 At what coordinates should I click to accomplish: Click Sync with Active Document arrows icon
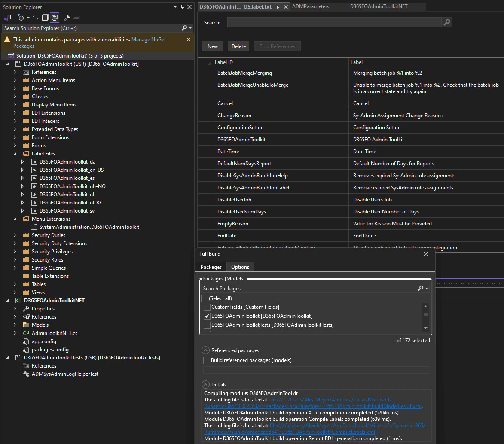pyautogui.click(x=36, y=18)
